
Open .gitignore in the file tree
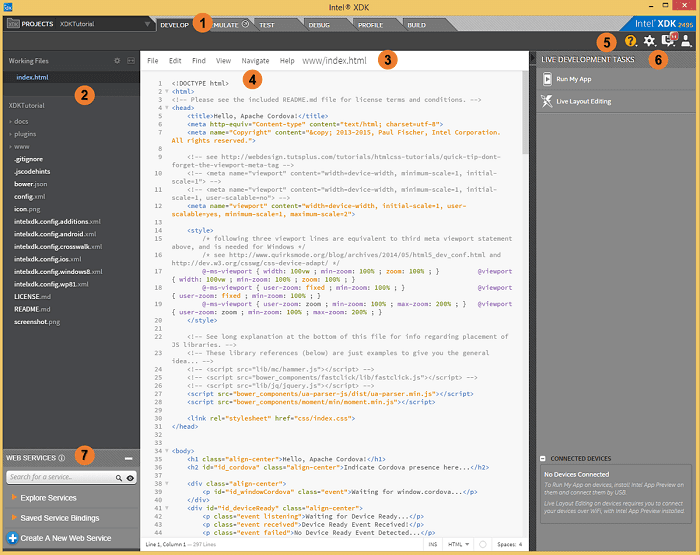pos(28,159)
